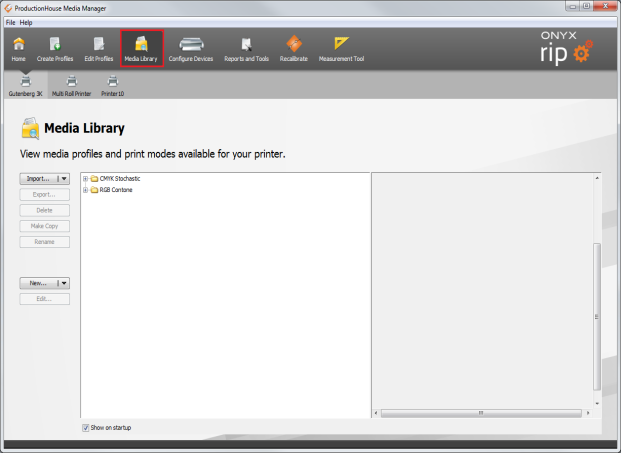Click the horizontal scrollbar thumb in details pane
Image resolution: width=621 pixels, height=453 pixels.
[481, 413]
